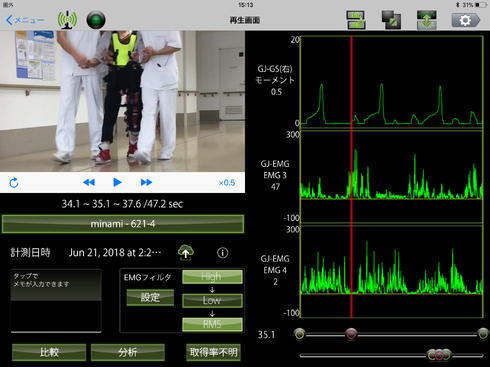Tap the GJ-EMG EMG 3 graph label
Image resolution: width=490 pixels, height=367 pixels.
(x=275, y=175)
